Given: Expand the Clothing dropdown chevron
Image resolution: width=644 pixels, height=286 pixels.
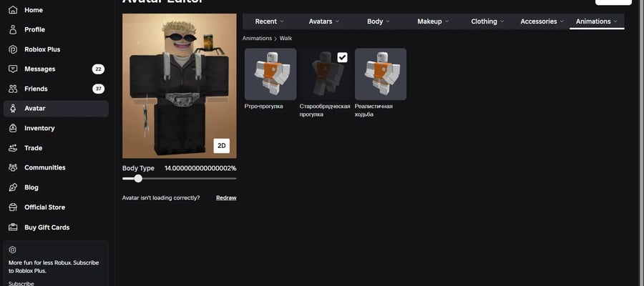Looking at the screenshot, I should point(502,21).
